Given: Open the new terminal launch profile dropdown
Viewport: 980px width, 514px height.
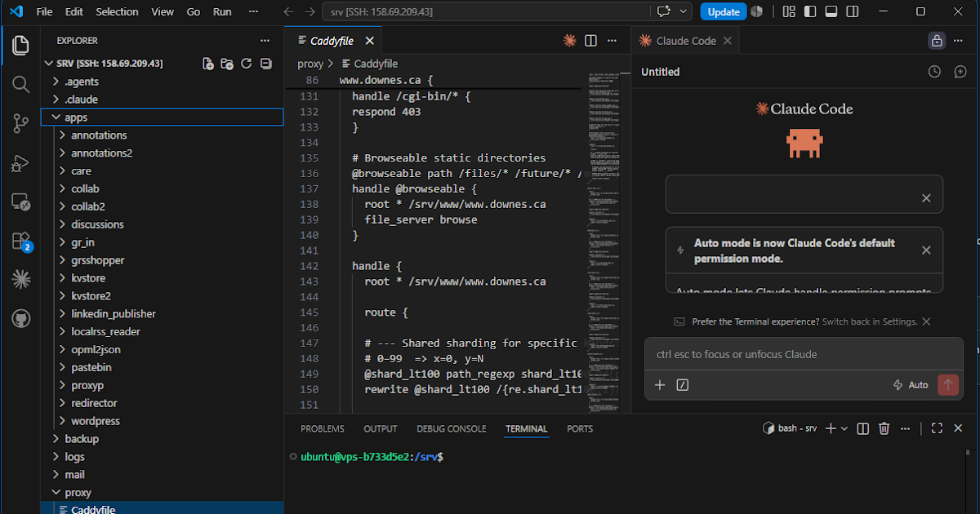Looking at the screenshot, I should [844, 428].
